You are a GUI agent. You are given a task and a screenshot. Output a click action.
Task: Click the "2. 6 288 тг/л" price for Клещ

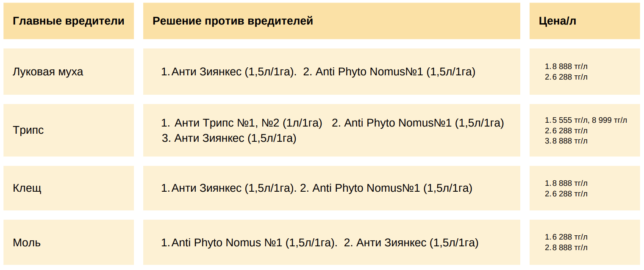click(566, 194)
